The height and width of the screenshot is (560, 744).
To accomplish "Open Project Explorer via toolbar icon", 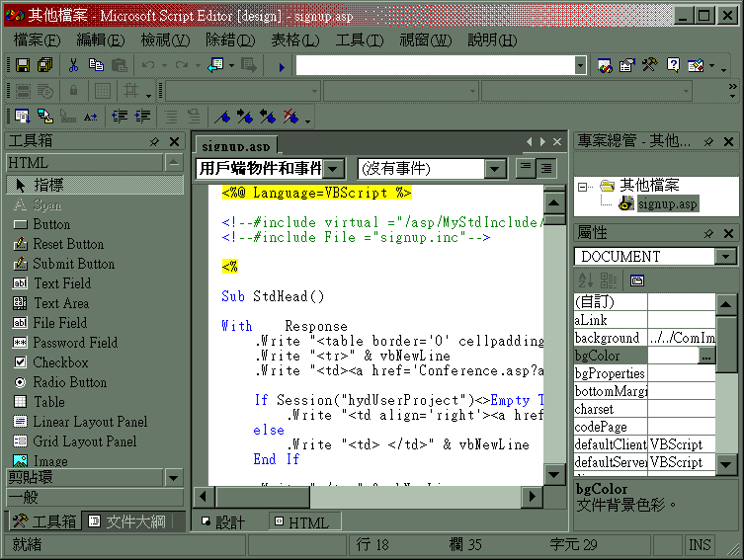I will click(605, 65).
